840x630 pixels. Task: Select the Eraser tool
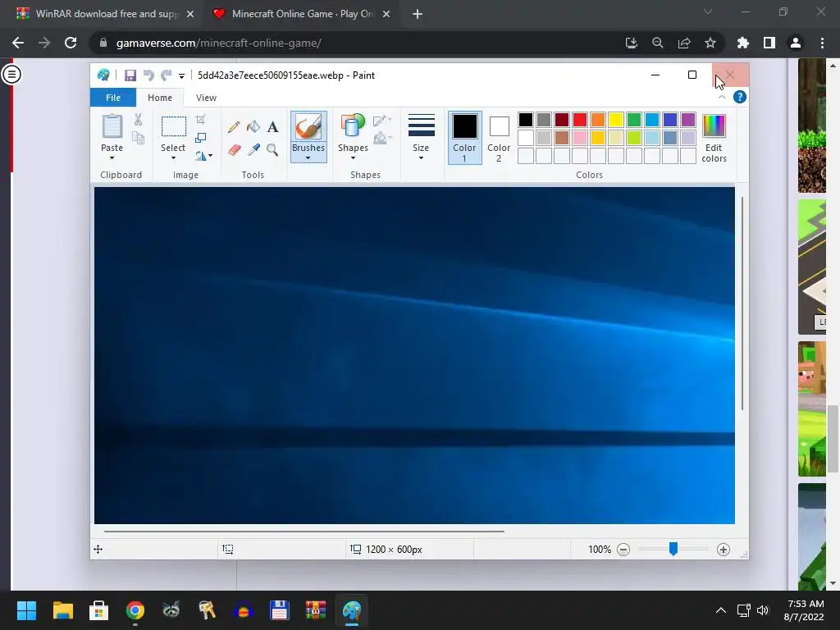point(234,149)
